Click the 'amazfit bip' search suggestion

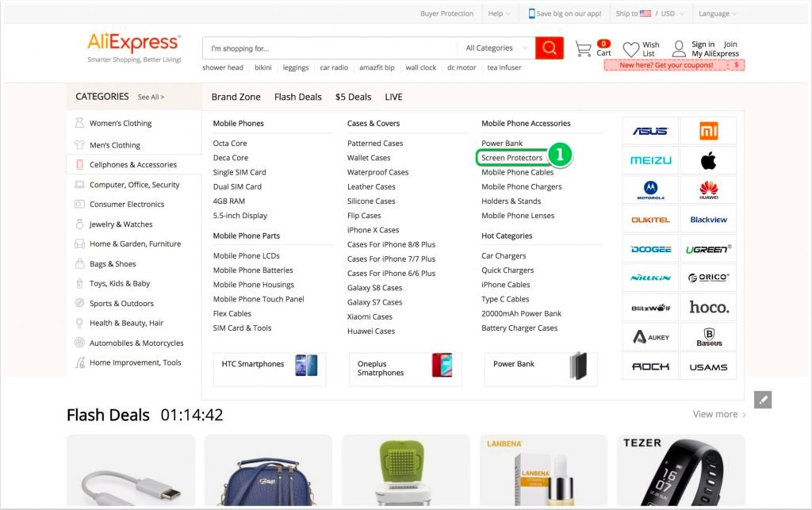click(377, 67)
